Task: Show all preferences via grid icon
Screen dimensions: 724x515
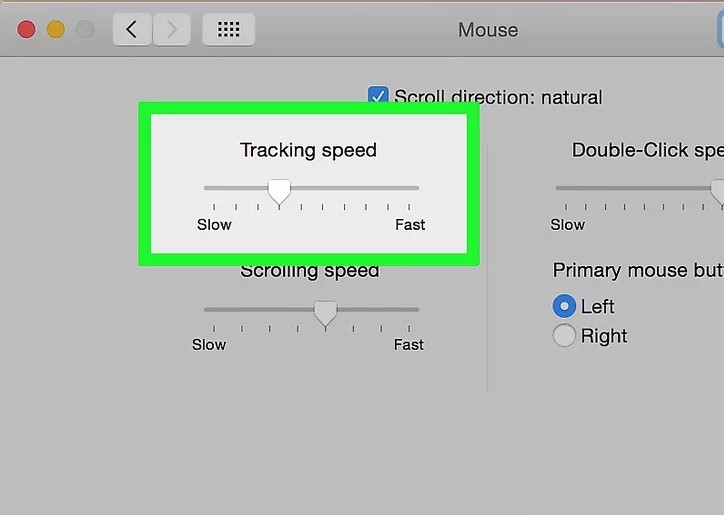Action: pos(229,30)
